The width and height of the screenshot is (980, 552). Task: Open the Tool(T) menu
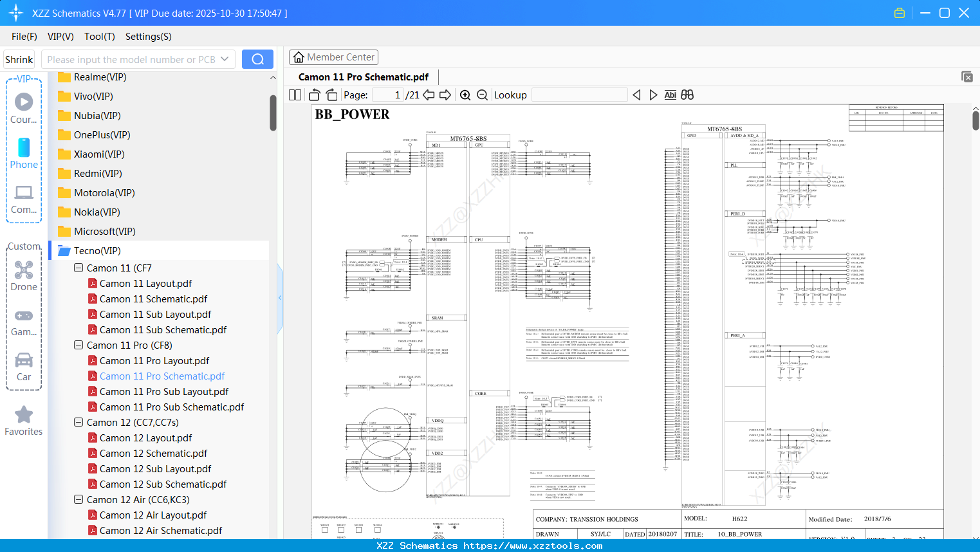pos(99,37)
